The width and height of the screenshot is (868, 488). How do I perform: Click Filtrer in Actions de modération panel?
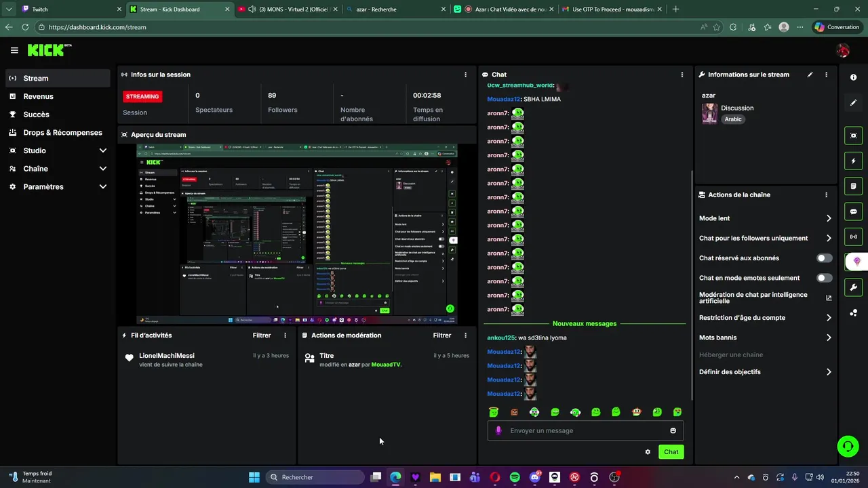(x=442, y=335)
